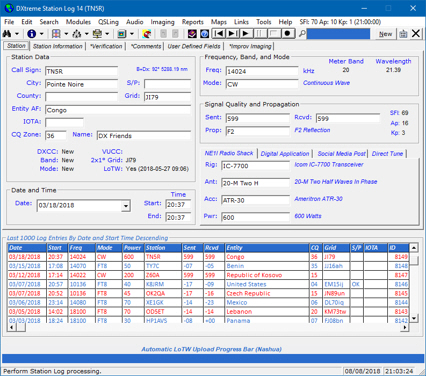Click the New button

(x=386, y=34)
